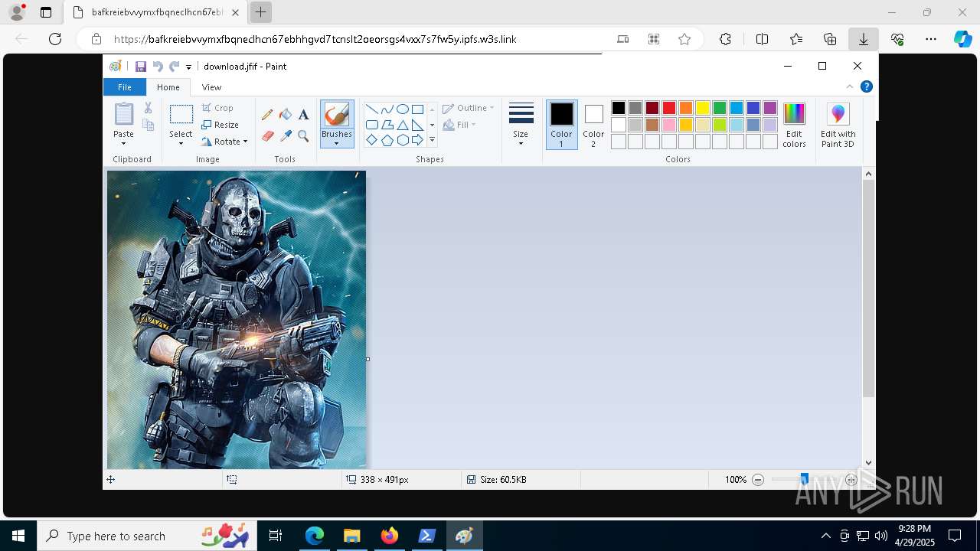980x551 pixels.
Task: Click the rectangular selection tool icon
Action: (181, 115)
